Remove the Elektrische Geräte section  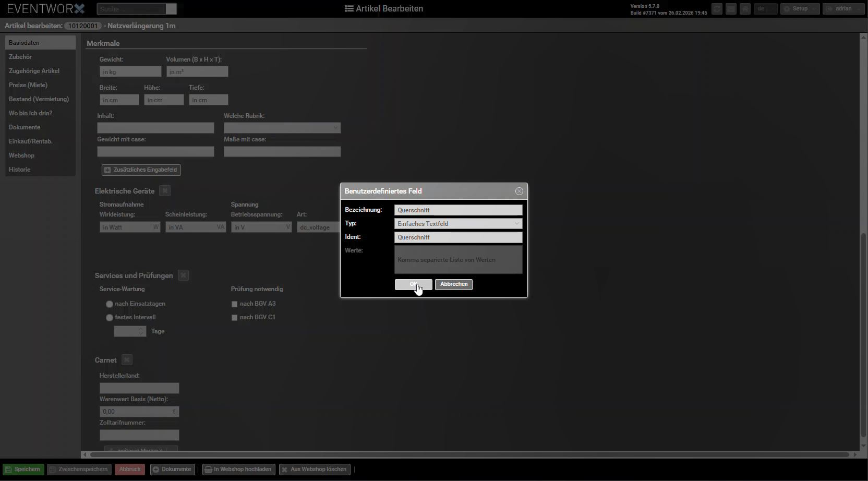pyautogui.click(x=165, y=191)
